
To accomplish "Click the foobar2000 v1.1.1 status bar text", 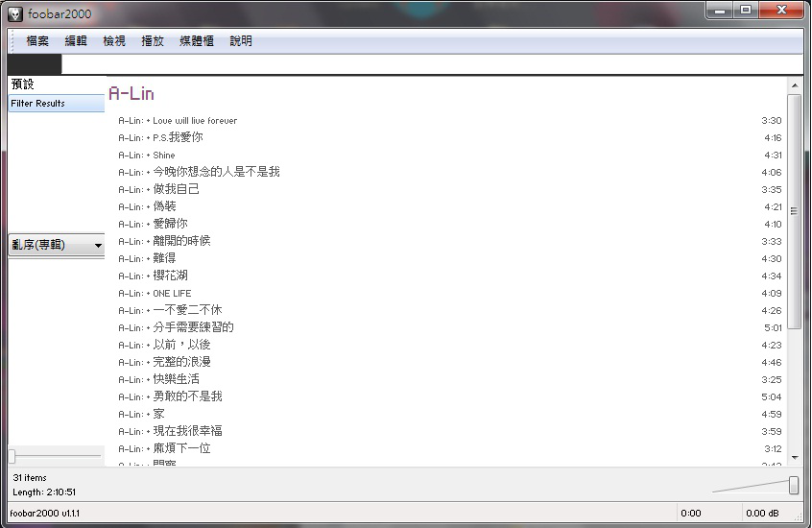I will point(44,514).
